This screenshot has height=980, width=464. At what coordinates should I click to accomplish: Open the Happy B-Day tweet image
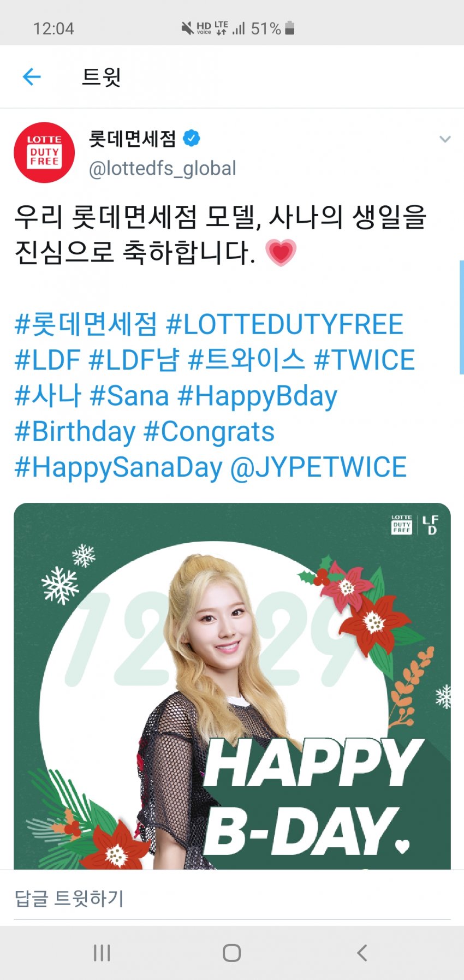pos(232,686)
